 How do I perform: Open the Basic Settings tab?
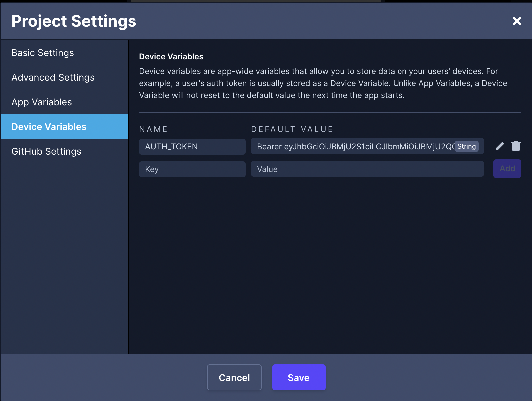tap(43, 53)
